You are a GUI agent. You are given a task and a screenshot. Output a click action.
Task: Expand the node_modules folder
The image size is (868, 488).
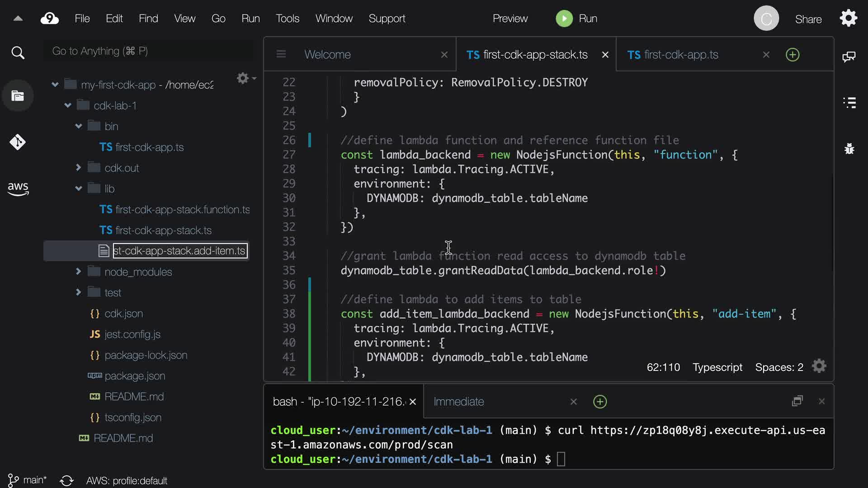[x=78, y=272]
